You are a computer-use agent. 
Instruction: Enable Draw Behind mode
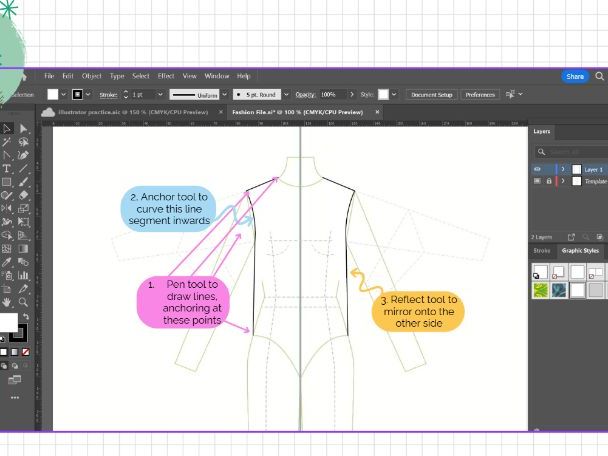(15, 366)
